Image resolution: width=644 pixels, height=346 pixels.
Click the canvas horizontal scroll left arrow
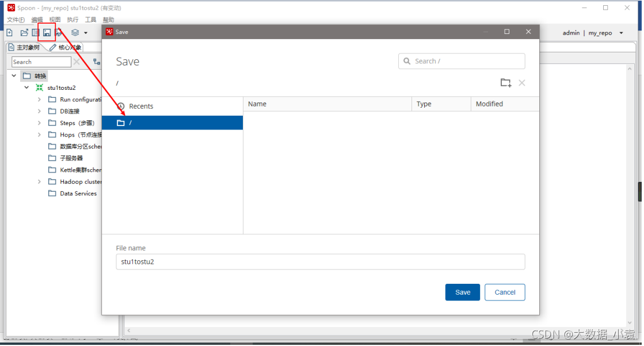click(x=129, y=330)
